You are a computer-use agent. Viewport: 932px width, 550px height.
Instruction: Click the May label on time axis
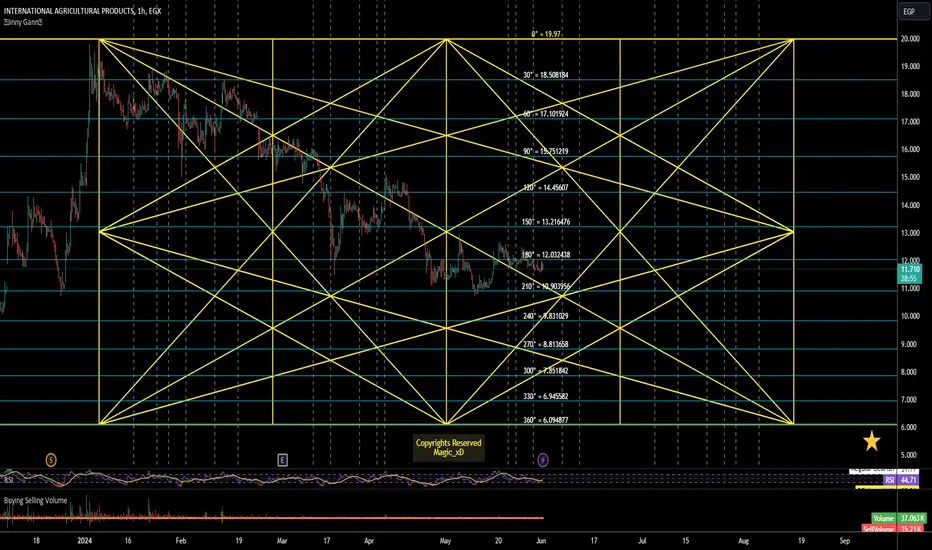(x=445, y=541)
